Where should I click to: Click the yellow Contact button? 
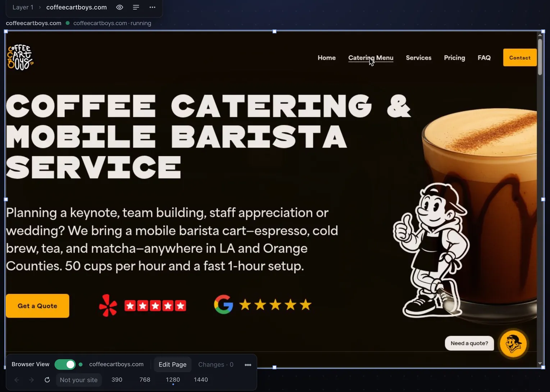click(520, 58)
